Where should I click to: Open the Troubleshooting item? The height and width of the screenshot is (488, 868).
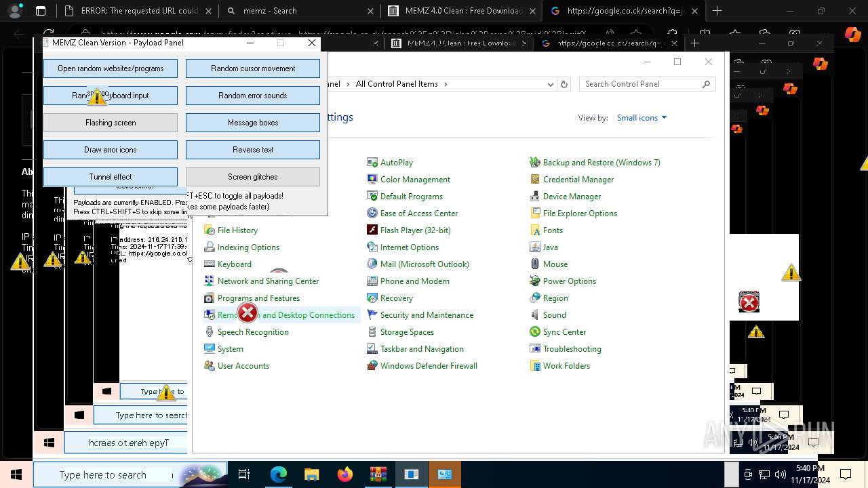pyautogui.click(x=572, y=349)
